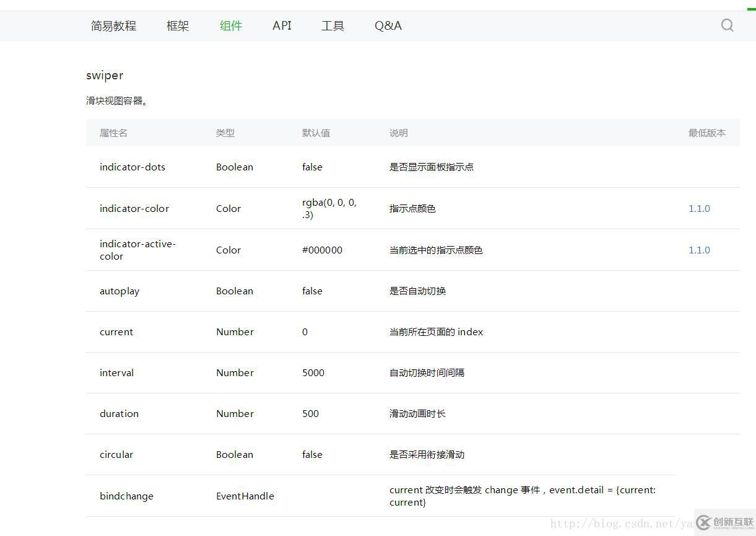The width and height of the screenshot is (756, 536).
Task: Click the interval default value 5000
Action: tap(313, 372)
